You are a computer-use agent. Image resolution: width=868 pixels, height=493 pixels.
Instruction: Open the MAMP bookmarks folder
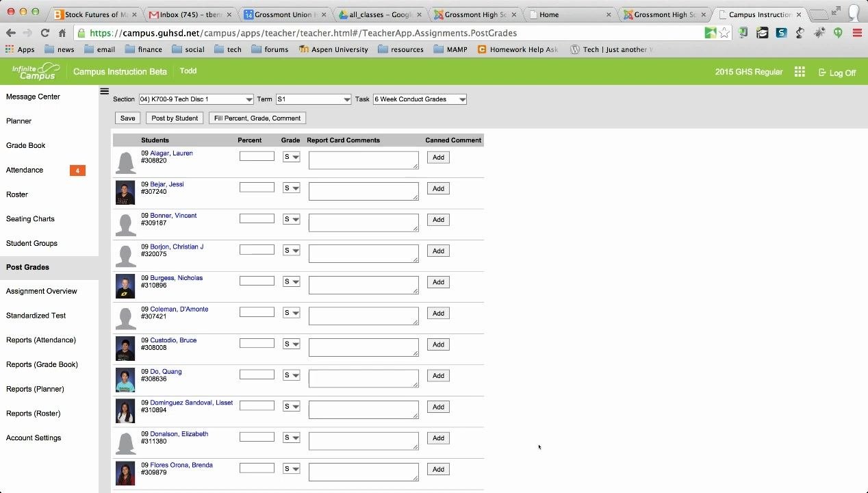click(x=450, y=49)
